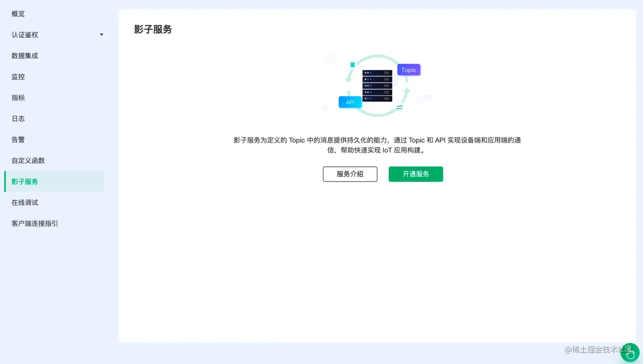Click 开通服务 to activate the service
The image size is (643, 364).
pos(415,174)
